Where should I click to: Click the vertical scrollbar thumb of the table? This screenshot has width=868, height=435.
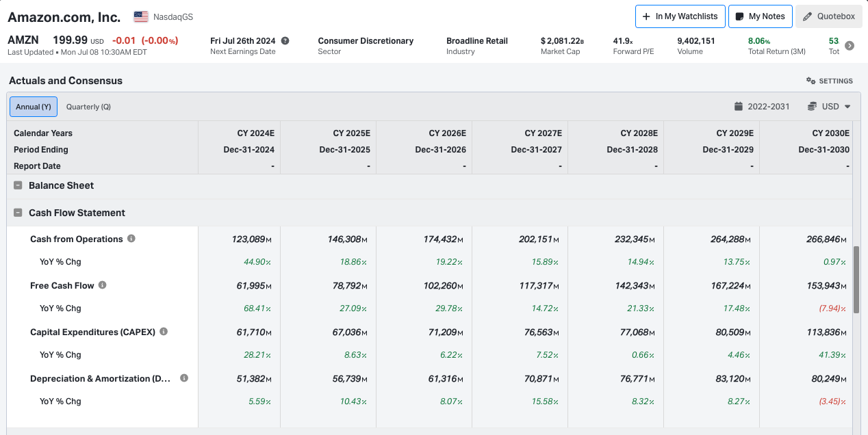click(x=856, y=280)
